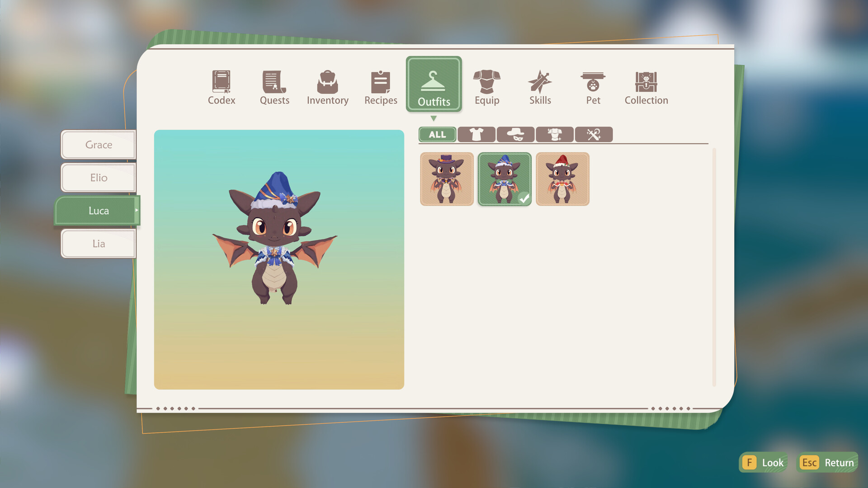Filter outfits by t-shirt clothing category
This screenshot has width=868, height=488.
pyautogui.click(x=476, y=134)
